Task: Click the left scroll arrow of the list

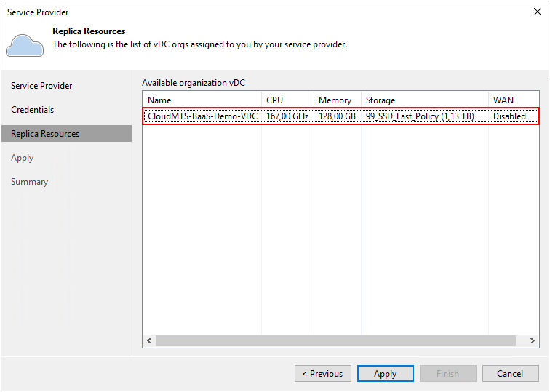Action: pyautogui.click(x=149, y=341)
